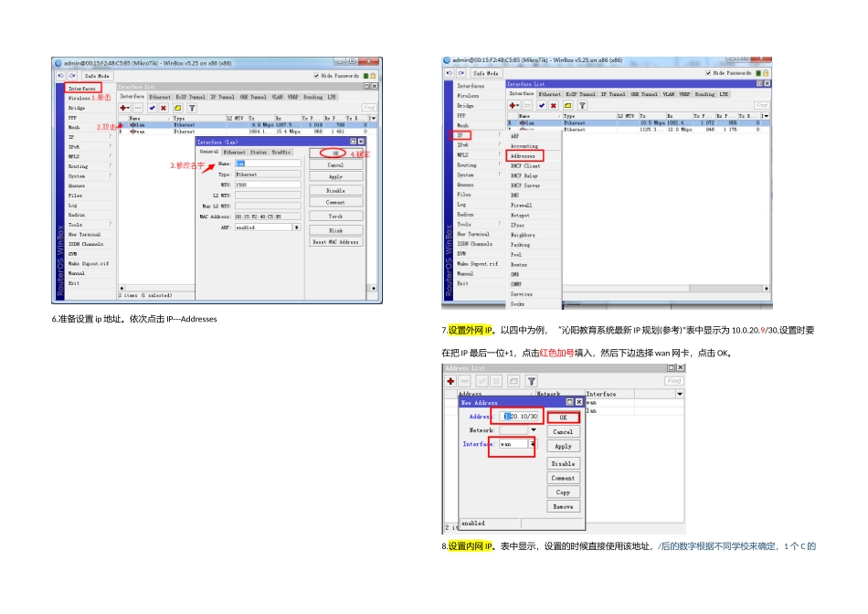Click Copy button in New Address dialog
This screenshot has width=868, height=614.
point(563,492)
